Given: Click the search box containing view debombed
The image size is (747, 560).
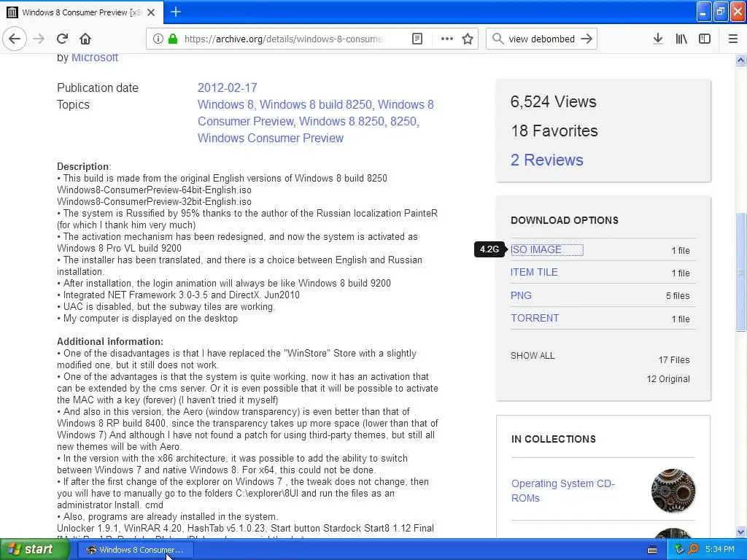Looking at the screenshot, I should pyautogui.click(x=542, y=39).
